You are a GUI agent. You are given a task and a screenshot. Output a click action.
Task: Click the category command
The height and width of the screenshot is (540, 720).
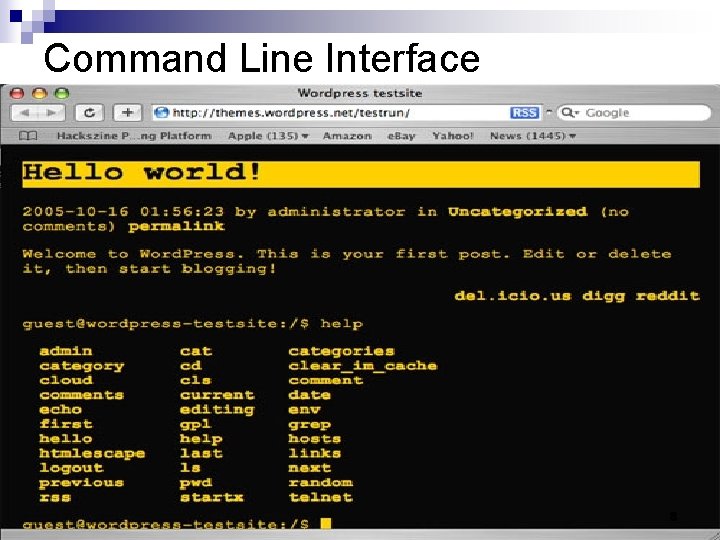82,366
